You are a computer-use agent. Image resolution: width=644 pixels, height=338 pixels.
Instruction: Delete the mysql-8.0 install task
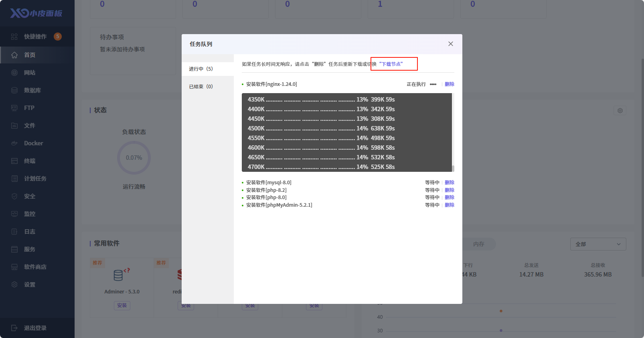[450, 183]
